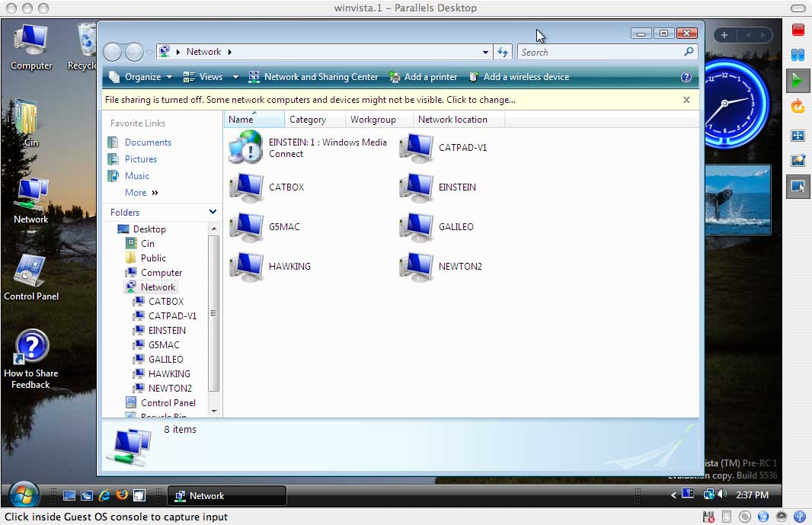Click the Recycle Bin desktop icon

click(x=85, y=47)
